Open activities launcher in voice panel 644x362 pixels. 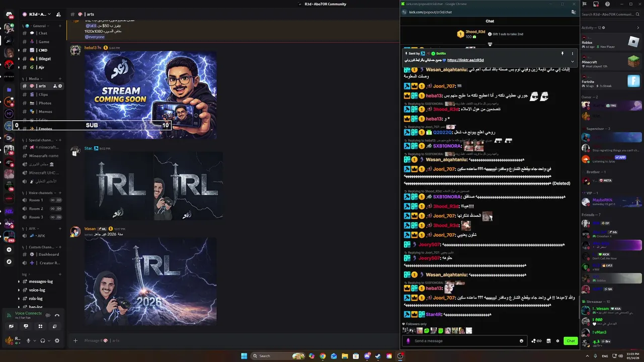click(40, 326)
